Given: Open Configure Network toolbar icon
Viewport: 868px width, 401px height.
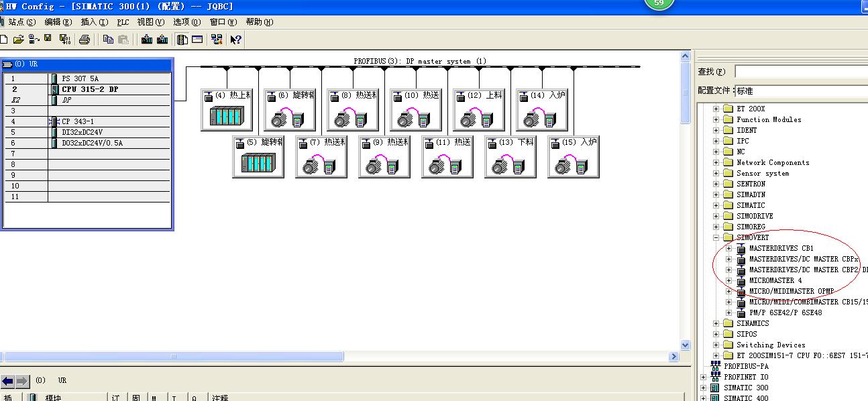Looking at the screenshot, I should pos(216,40).
